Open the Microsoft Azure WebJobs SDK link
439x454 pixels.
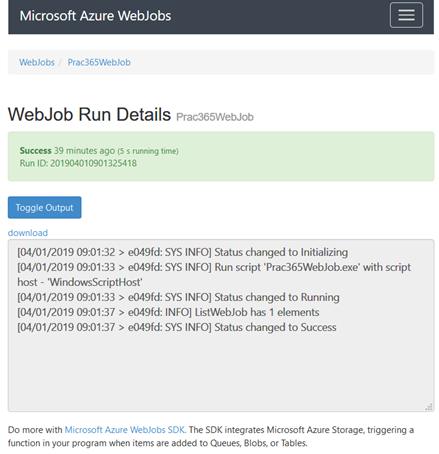[x=125, y=430]
